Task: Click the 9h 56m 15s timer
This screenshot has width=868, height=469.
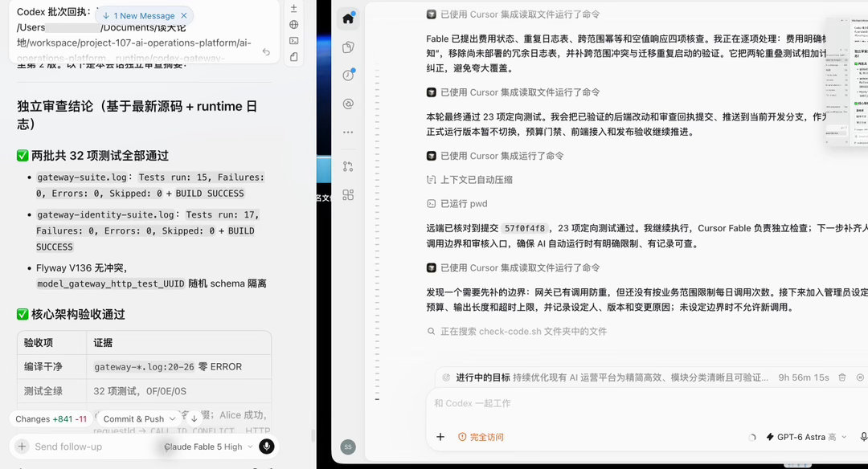Action: (x=804, y=377)
